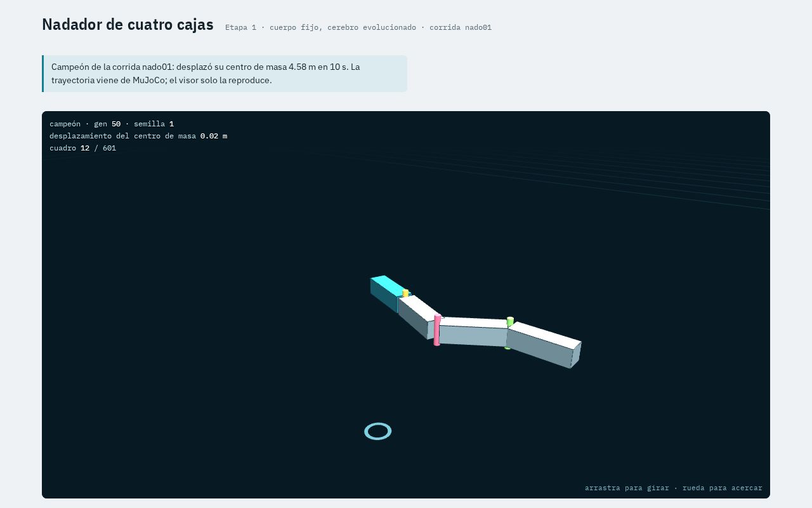Click the 'campeón · gen 50 · semilla 1' overlay line

[112, 124]
